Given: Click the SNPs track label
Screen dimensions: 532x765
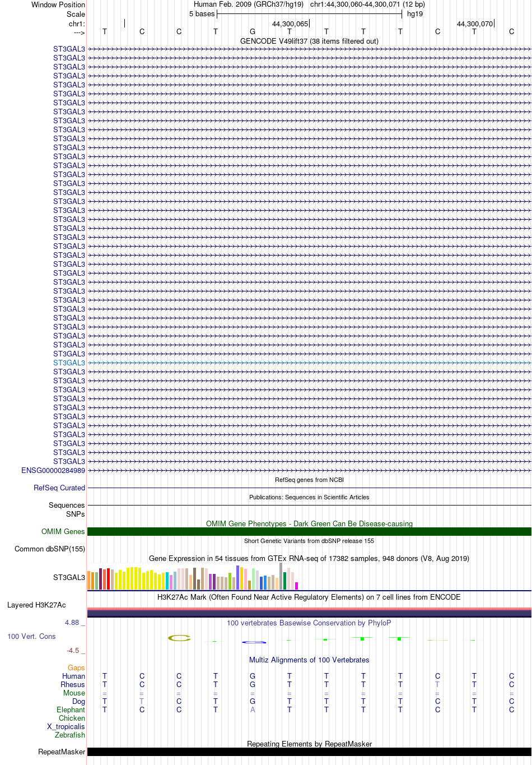Looking at the screenshot, I should (76, 514).
